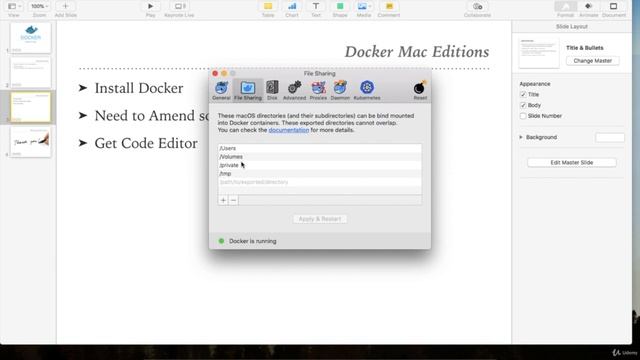640x360 pixels.
Task: Add a shared directory with the plus button
Action: [223, 200]
